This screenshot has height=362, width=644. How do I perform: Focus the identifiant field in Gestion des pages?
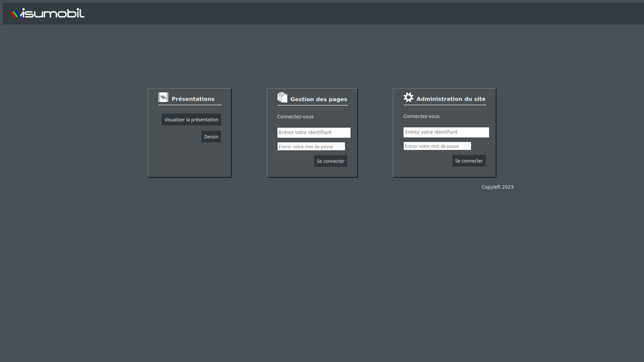point(313,133)
